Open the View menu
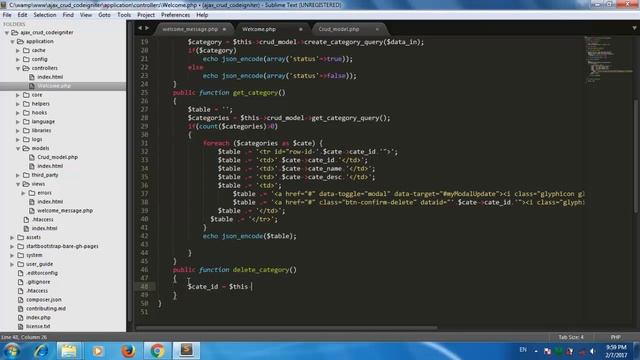This screenshot has width=640, height=360. coord(86,15)
